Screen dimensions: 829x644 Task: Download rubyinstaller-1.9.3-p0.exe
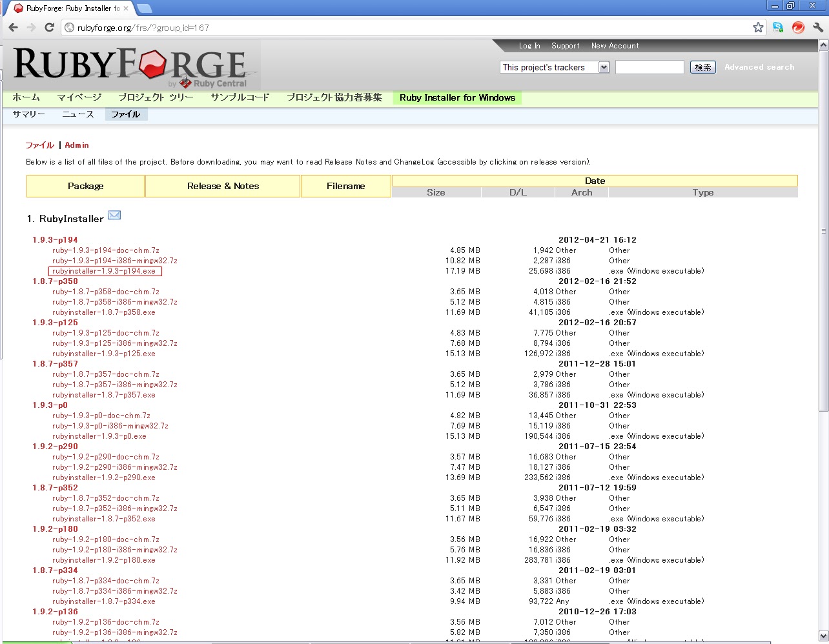pos(99,436)
